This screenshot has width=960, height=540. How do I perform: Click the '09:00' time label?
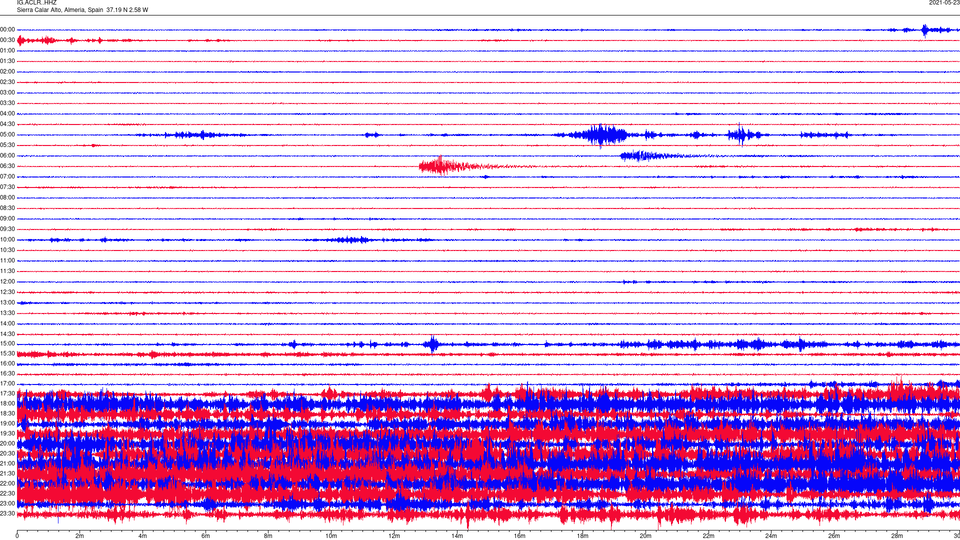point(7,219)
